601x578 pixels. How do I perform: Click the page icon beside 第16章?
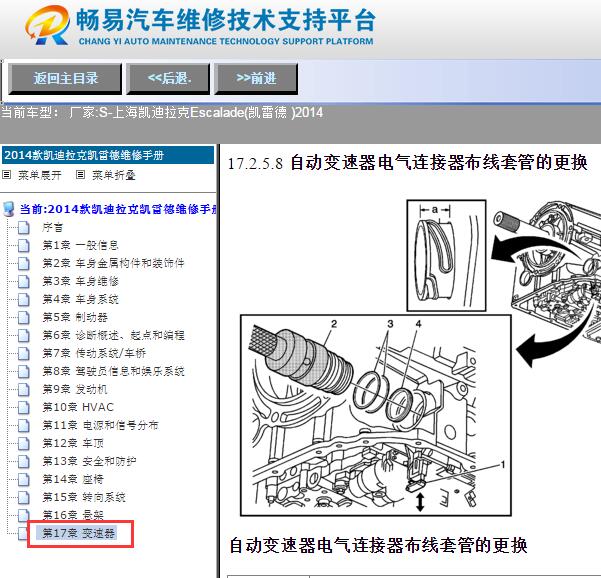point(24,516)
